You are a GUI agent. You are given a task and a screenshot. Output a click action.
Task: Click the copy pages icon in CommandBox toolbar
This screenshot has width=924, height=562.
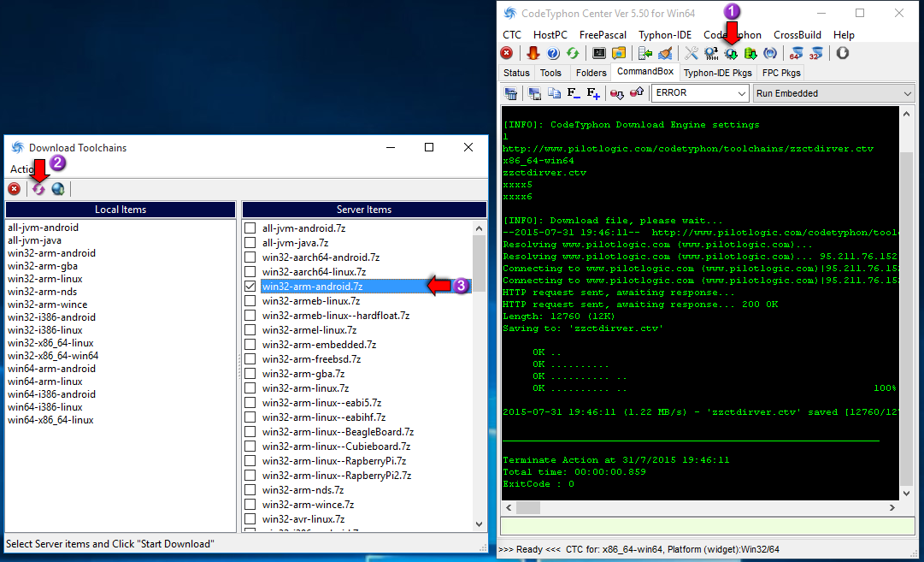tap(554, 93)
